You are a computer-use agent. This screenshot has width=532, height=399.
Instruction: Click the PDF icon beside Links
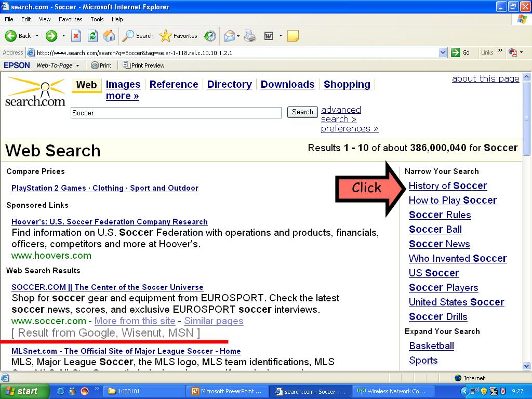512,52
